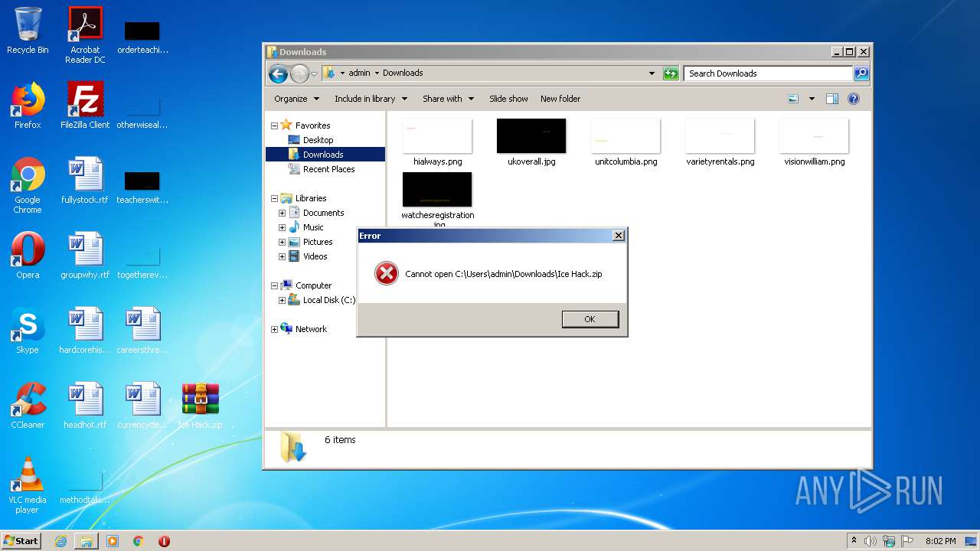Open the Organize dropdown menu

tap(296, 99)
